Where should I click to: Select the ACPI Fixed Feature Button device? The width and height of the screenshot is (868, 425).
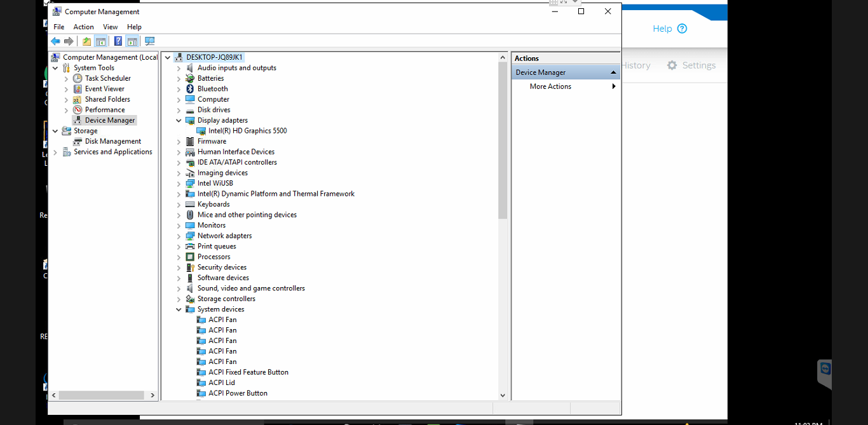pos(248,372)
